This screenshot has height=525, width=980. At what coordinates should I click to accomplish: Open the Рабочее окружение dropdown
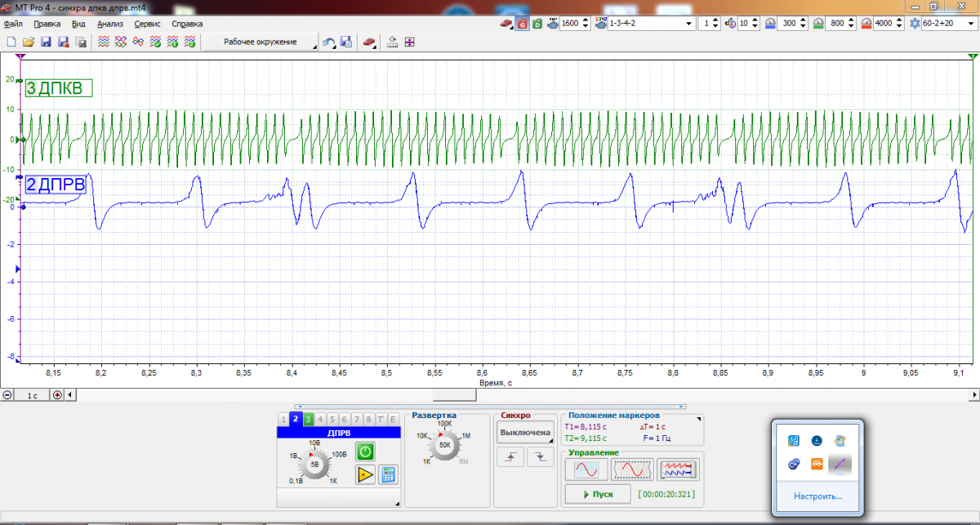pyautogui.click(x=259, y=42)
